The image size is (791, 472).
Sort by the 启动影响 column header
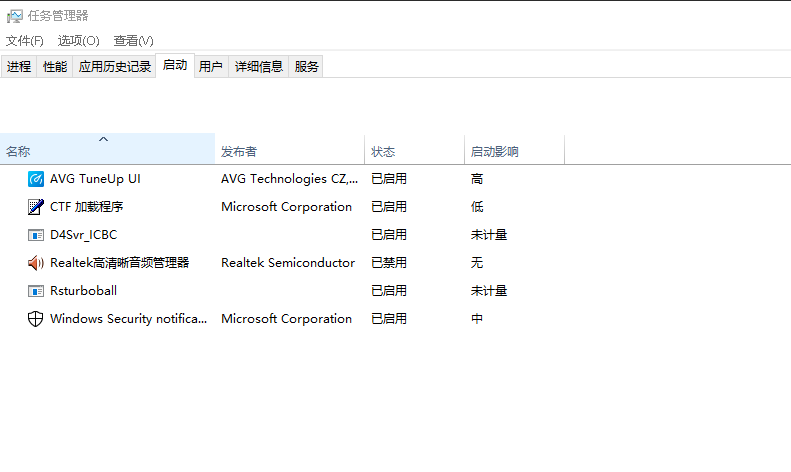pos(495,152)
